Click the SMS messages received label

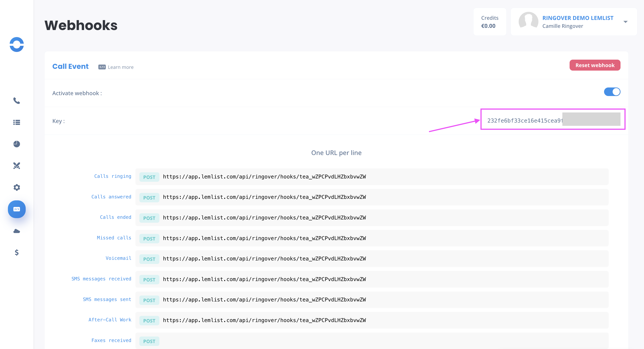[101, 279]
